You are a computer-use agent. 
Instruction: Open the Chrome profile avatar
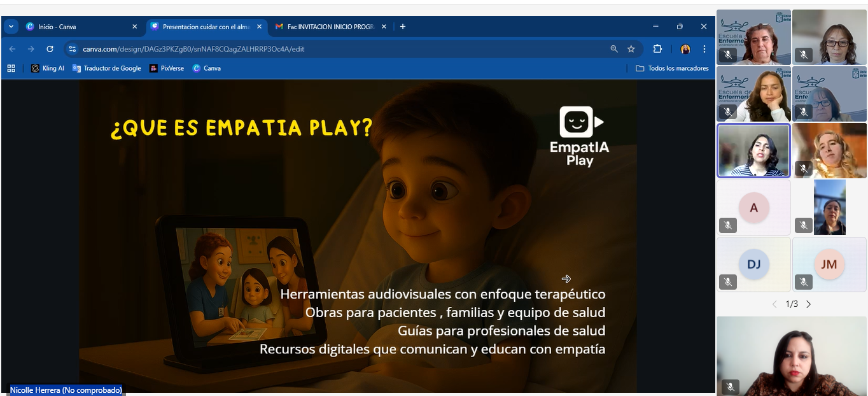tap(685, 49)
